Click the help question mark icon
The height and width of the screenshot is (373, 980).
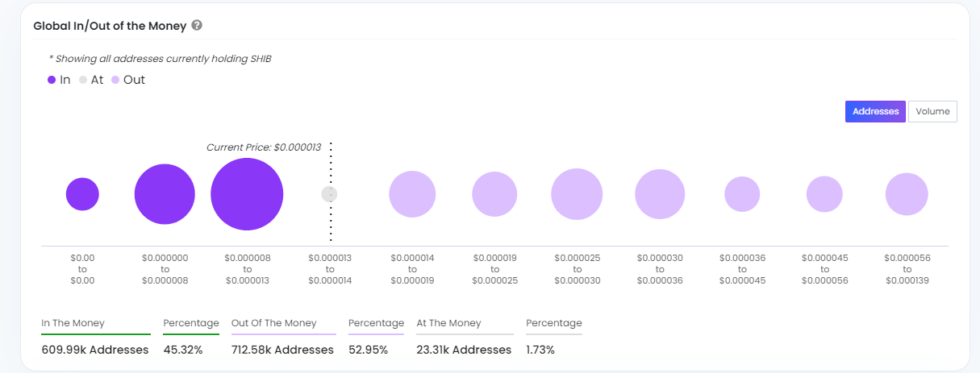pyautogui.click(x=197, y=26)
